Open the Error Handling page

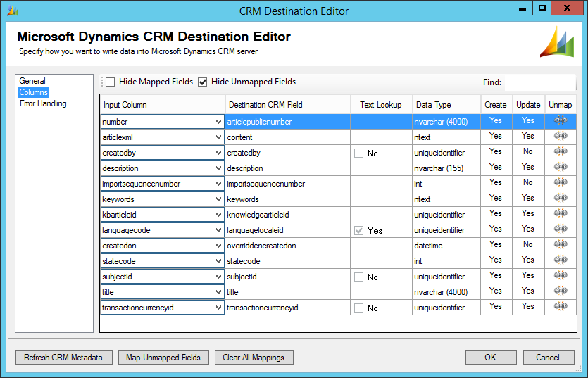click(43, 103)
